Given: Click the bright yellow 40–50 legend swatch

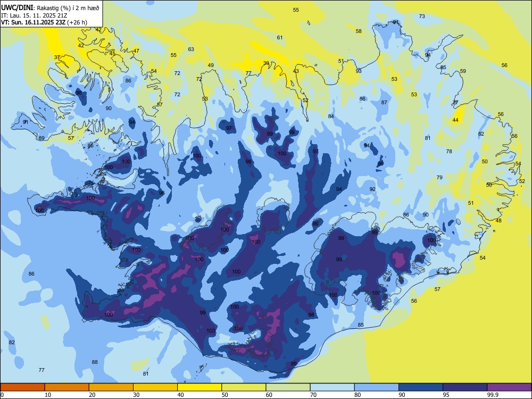Looking at the screenshot, I should pos(199,387).
